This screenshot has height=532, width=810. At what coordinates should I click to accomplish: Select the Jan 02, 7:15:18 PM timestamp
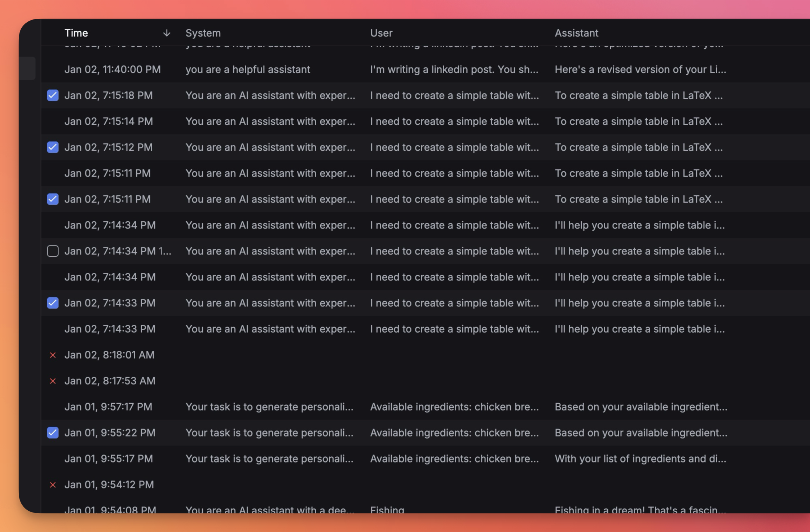coord(109,96)
